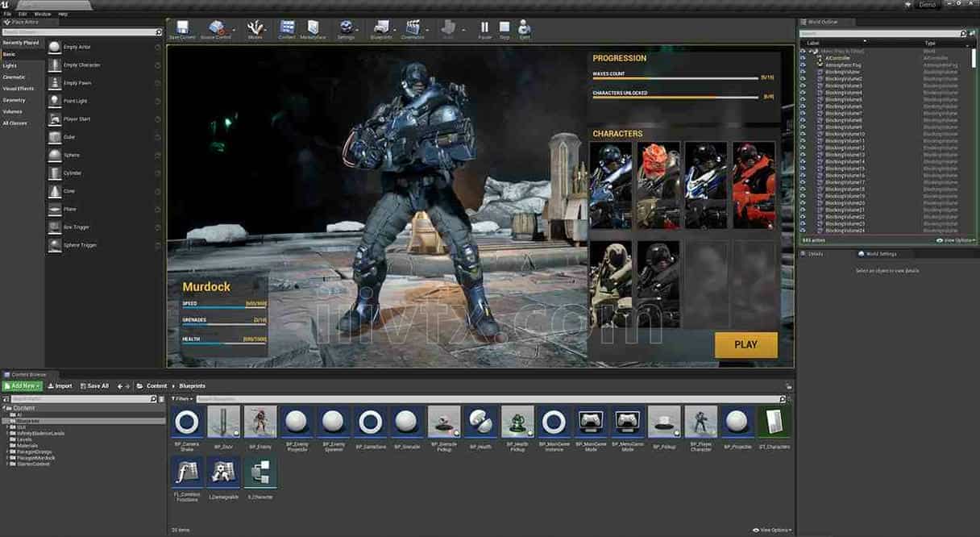Open the File menu
The height and width of the screenshot is (537, 980).
(x=7, y=14)
